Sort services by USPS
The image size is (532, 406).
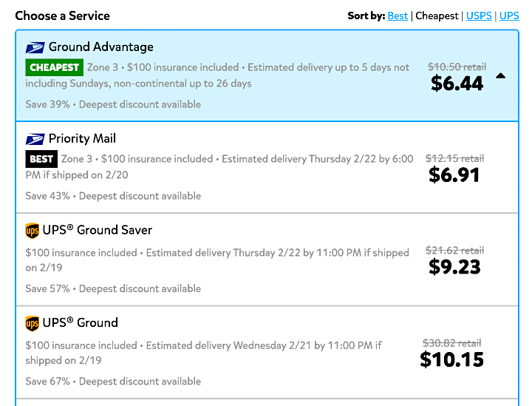(479, 16)
